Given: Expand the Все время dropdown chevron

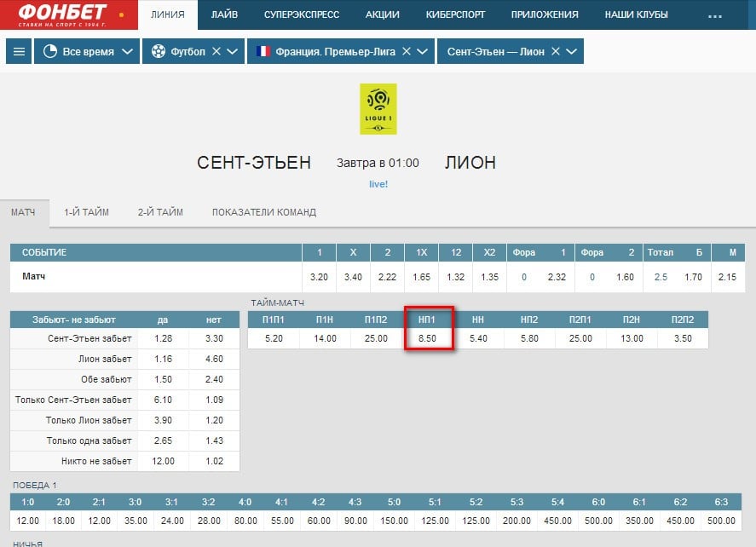Looking at the screenshot, I should coord(127,52).
